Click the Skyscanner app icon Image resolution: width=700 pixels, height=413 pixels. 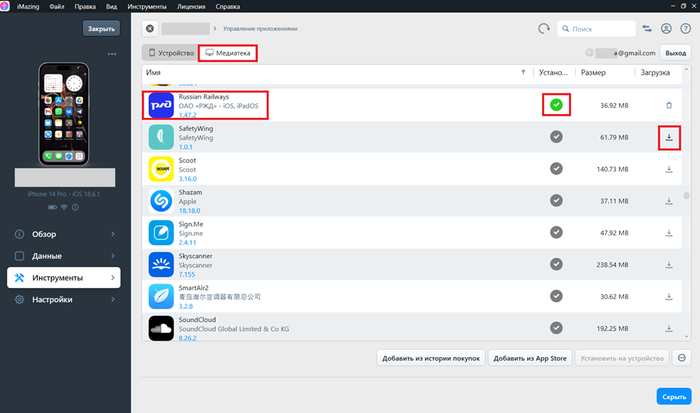tap(161, 264)
